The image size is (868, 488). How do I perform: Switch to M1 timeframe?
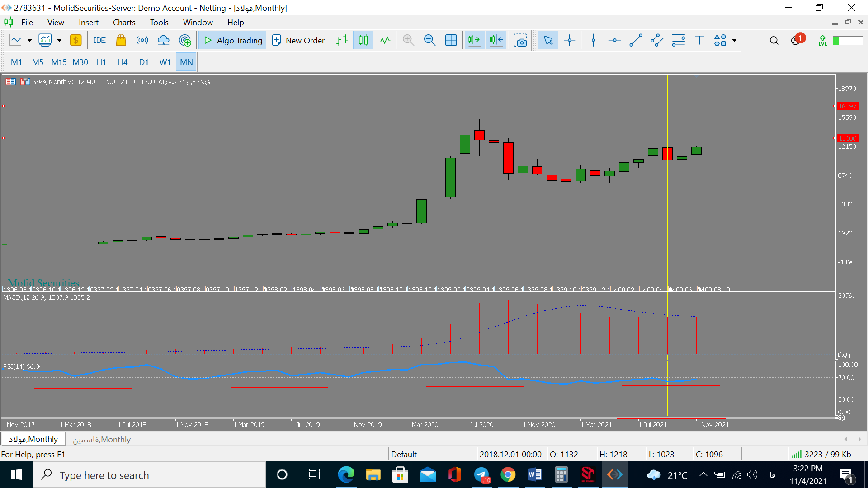tap(16, 62)
